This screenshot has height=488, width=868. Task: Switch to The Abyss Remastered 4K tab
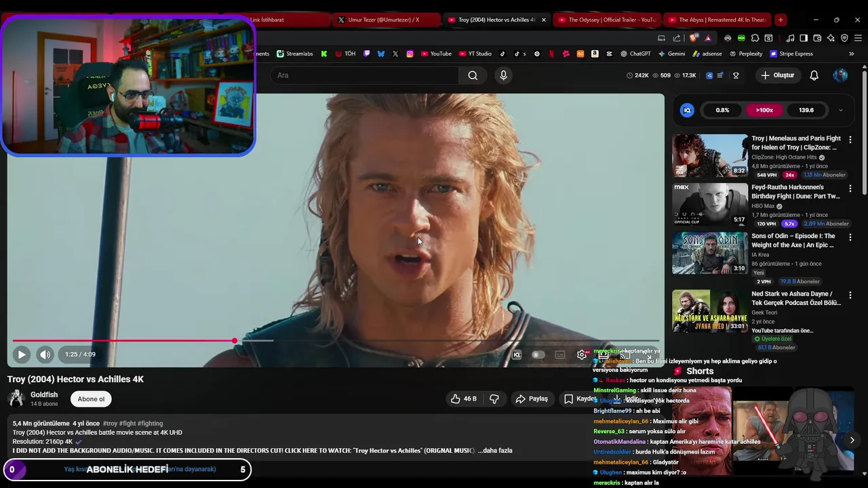tap(717, 20)
